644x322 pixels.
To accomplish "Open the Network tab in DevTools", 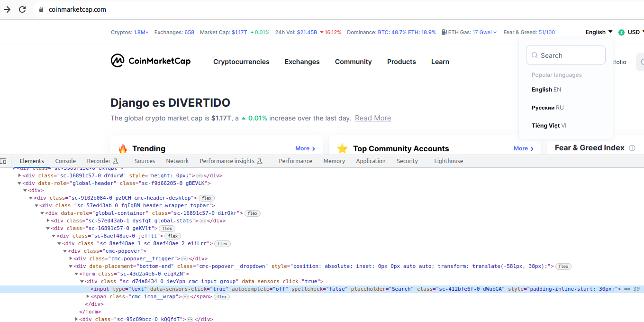I will coord(177,161).
